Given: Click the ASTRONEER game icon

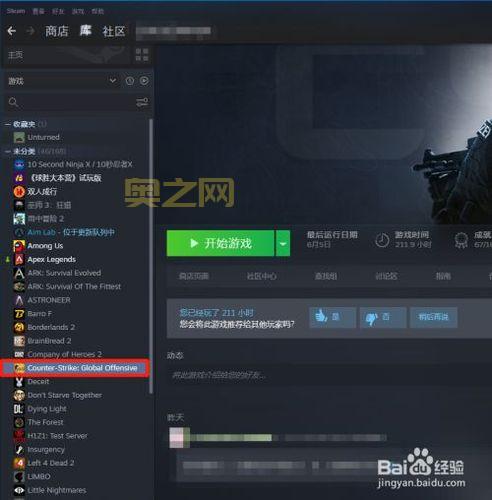Looking at the screenshot, I should point(19,300).
